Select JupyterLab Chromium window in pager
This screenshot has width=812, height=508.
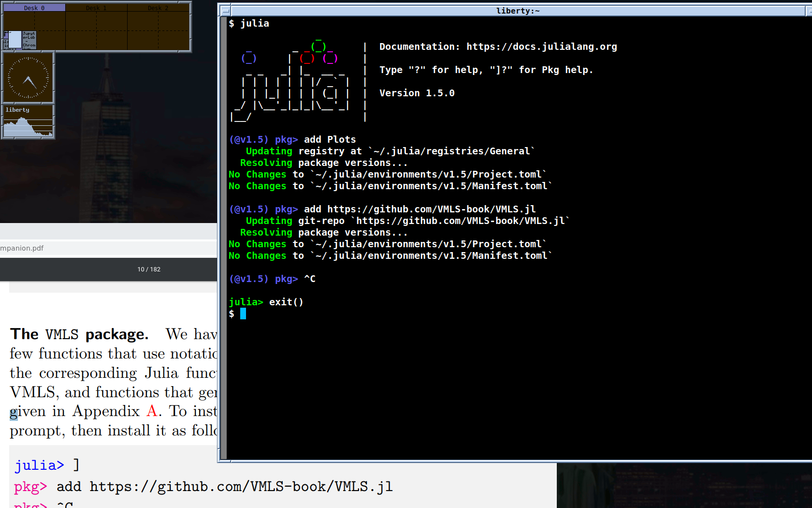29,40
